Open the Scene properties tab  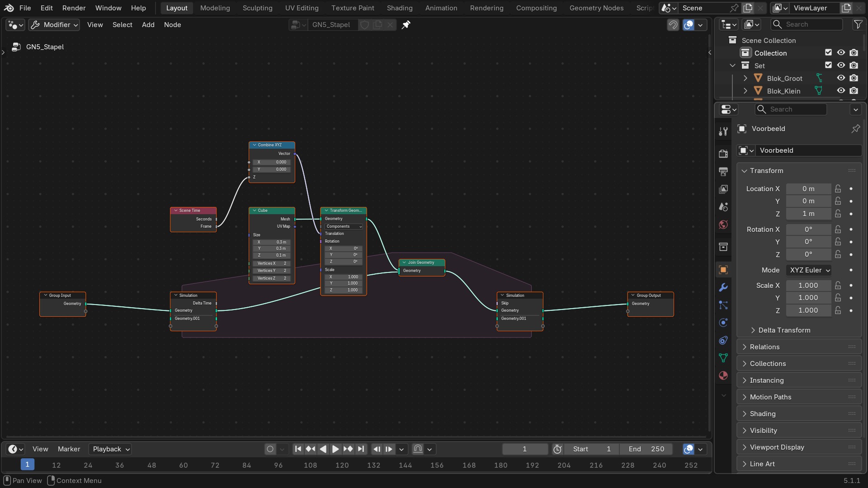click(x=723, y=207)
